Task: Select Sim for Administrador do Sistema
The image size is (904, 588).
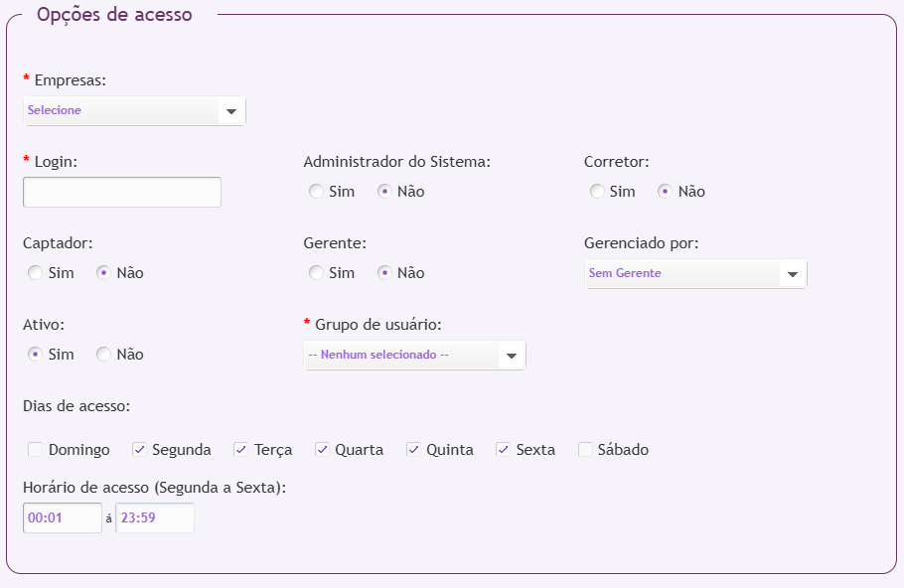Action: pyautogui.click(x=316, y=192)
